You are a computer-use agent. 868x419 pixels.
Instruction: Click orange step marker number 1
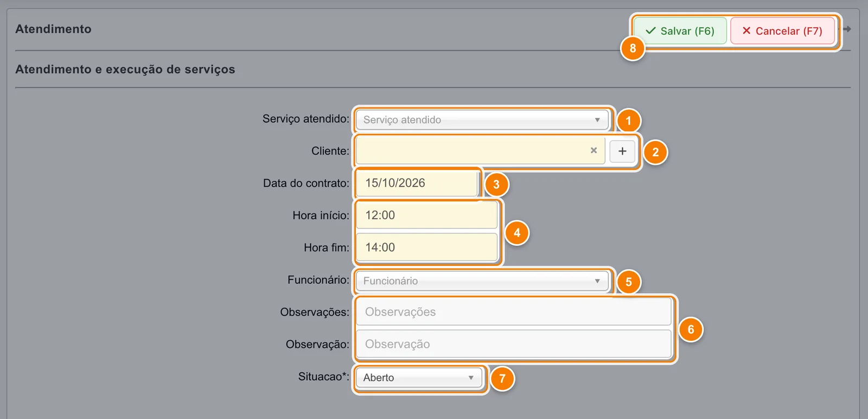(x=629, y=120)
